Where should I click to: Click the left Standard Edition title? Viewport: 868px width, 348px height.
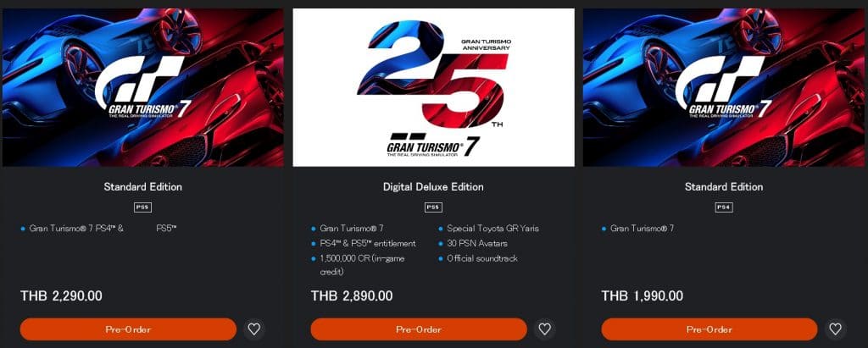(142, 187)
